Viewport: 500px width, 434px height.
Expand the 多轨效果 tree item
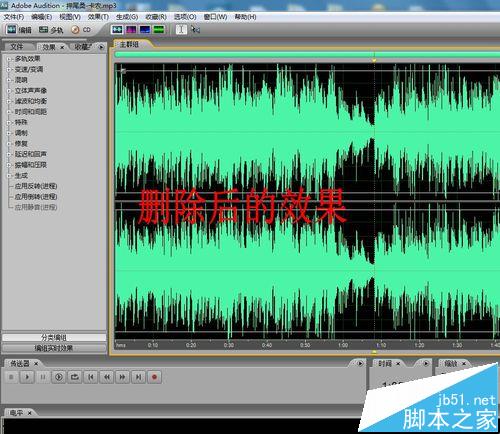[9, 59]
